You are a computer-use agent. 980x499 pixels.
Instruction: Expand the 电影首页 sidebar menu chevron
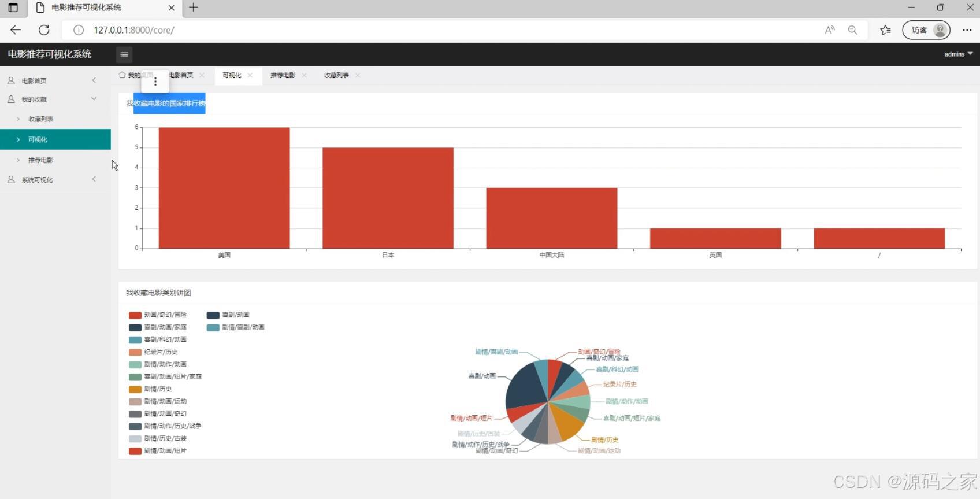(x=94, y=80)
